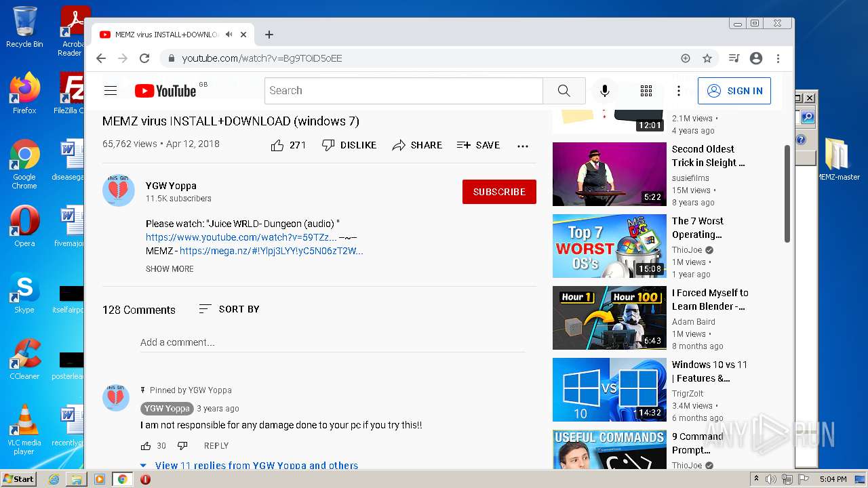The height and width of the screenshot is (488, 868).
Task: Open a new Chrome tab
Action: pyautogui.click(x=269, y=35)
